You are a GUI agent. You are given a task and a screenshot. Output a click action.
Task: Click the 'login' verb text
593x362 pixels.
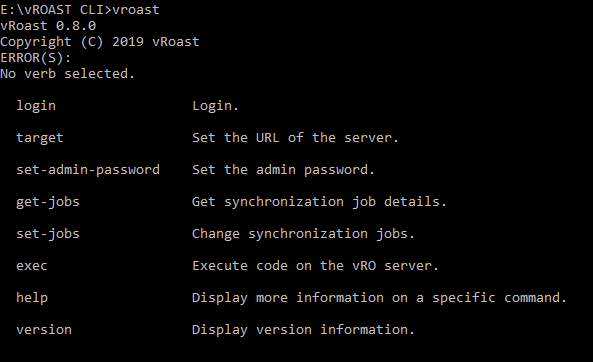36,106
